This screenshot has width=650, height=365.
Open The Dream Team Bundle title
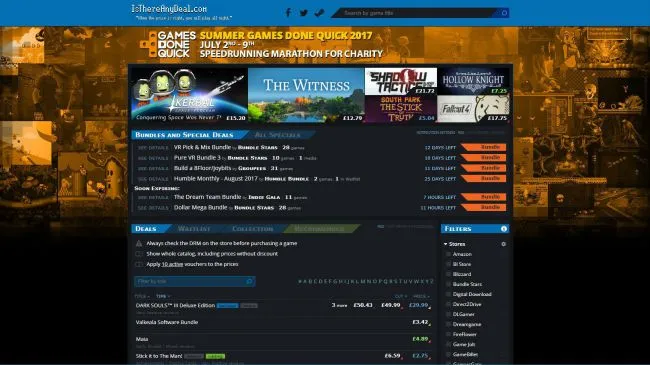(207, 197)
